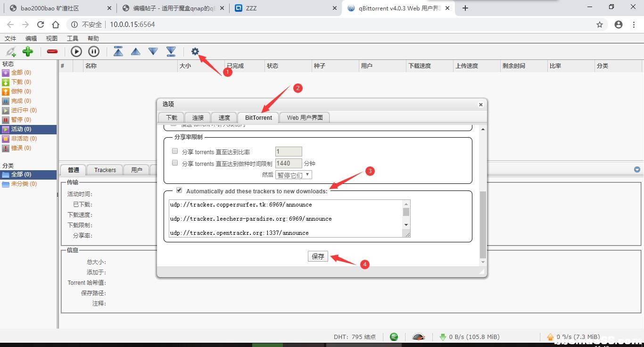Click the alternative speed limits gauge icon

point(419,337)
